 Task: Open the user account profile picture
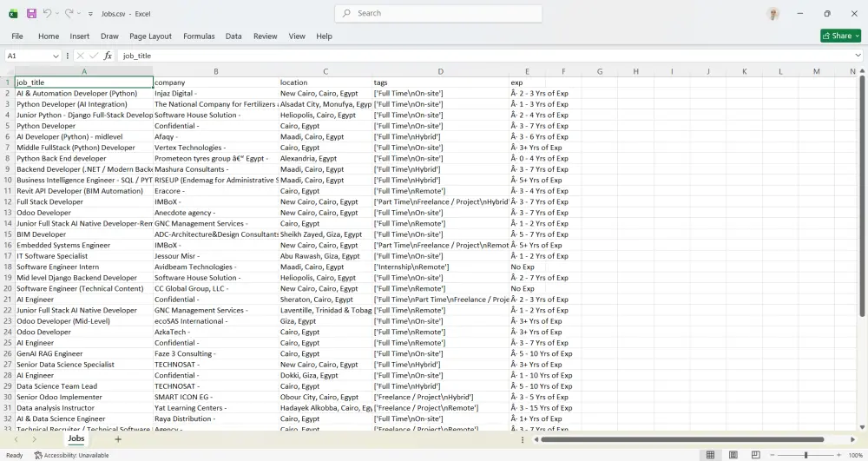(773, 14)
